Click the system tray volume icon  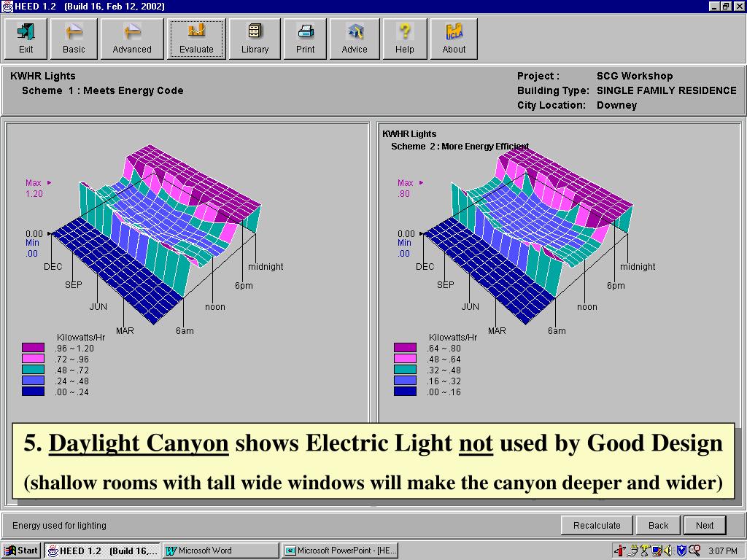[668, 551]
